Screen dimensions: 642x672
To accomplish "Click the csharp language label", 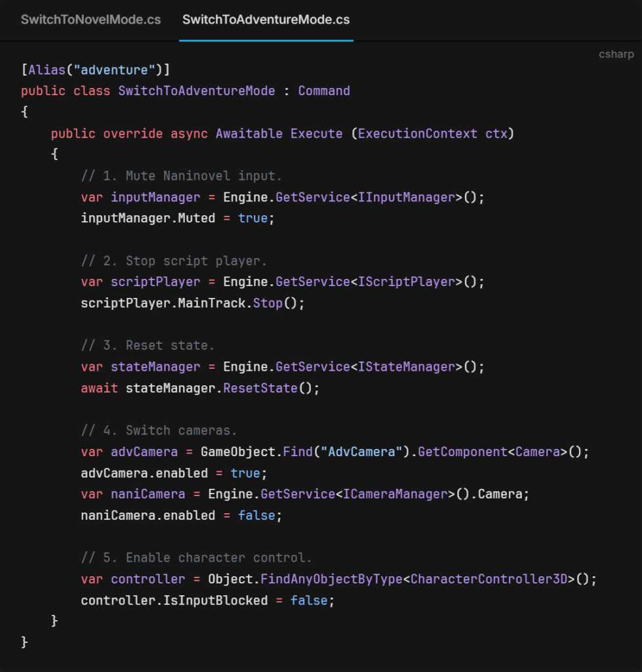I will [x=616, y=54].
